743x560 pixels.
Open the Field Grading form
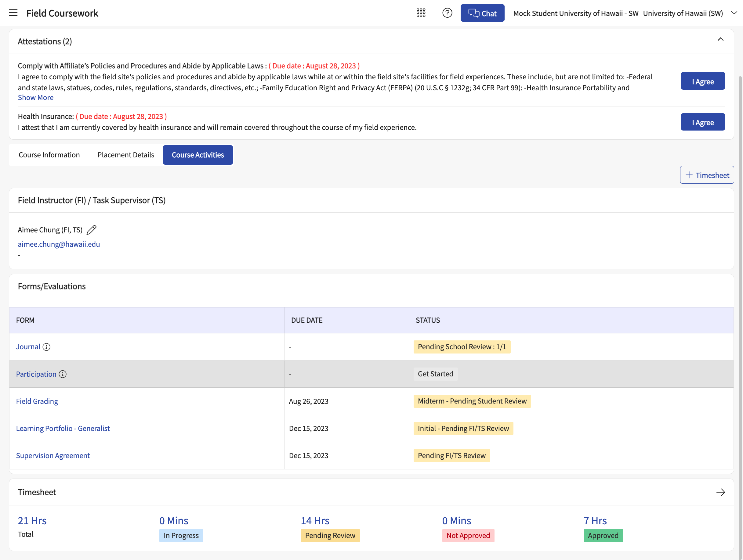click(37, 401)
